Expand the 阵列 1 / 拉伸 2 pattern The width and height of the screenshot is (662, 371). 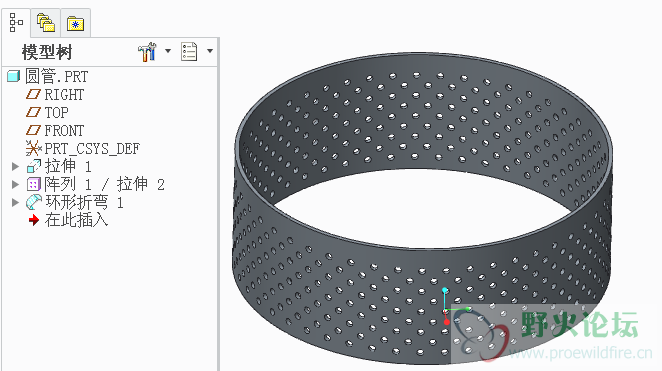[x=15, y=184]
